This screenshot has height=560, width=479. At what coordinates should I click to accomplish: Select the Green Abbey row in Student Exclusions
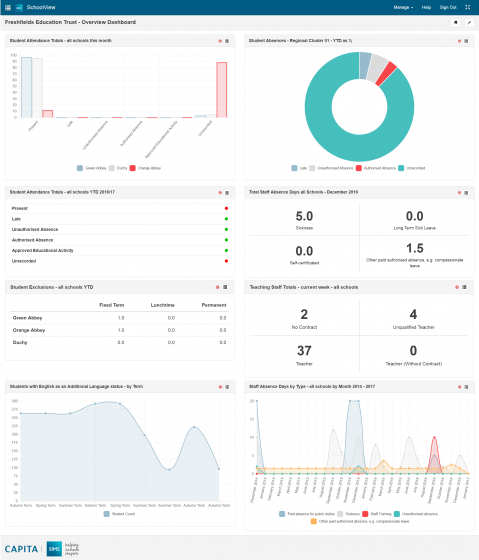tap(120, 318)
